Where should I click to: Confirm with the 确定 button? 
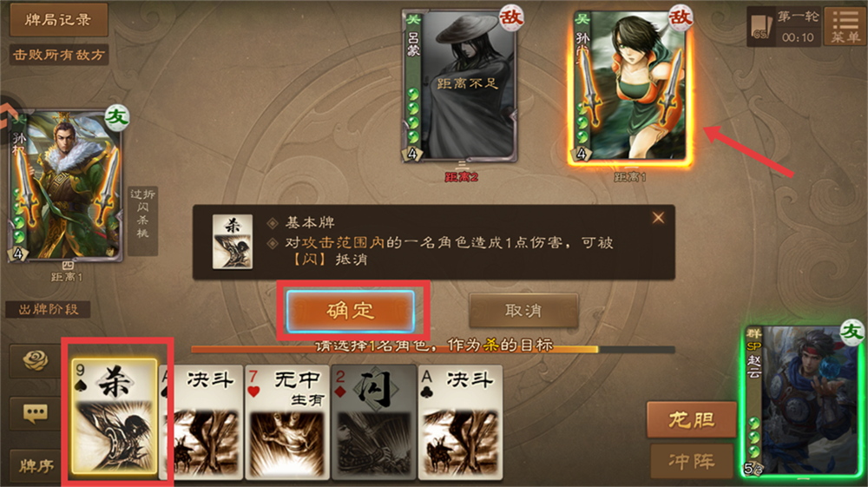pyautogui.click(x=351, y=311)
